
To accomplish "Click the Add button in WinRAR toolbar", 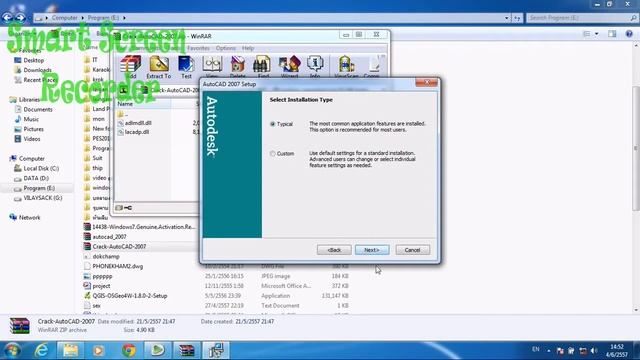I will (x=131, y=67).
